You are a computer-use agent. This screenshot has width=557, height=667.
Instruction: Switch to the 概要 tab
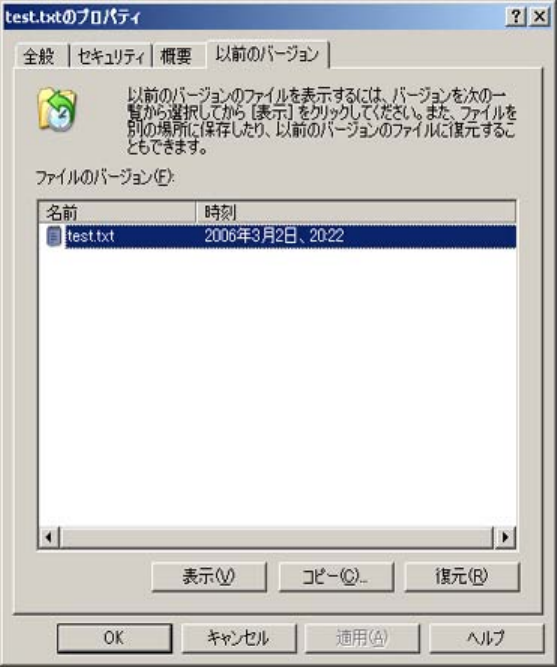pyautogui.click(x=176, y=56)
